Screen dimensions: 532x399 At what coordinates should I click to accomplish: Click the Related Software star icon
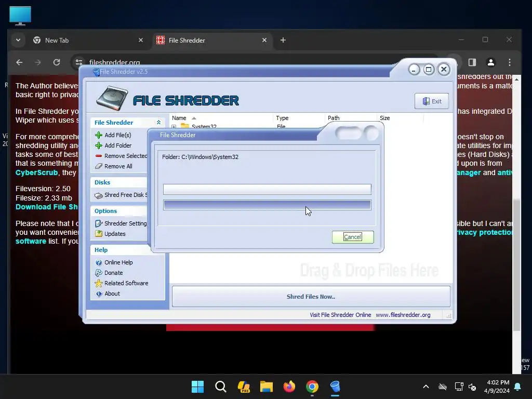(x=98, y=283)
